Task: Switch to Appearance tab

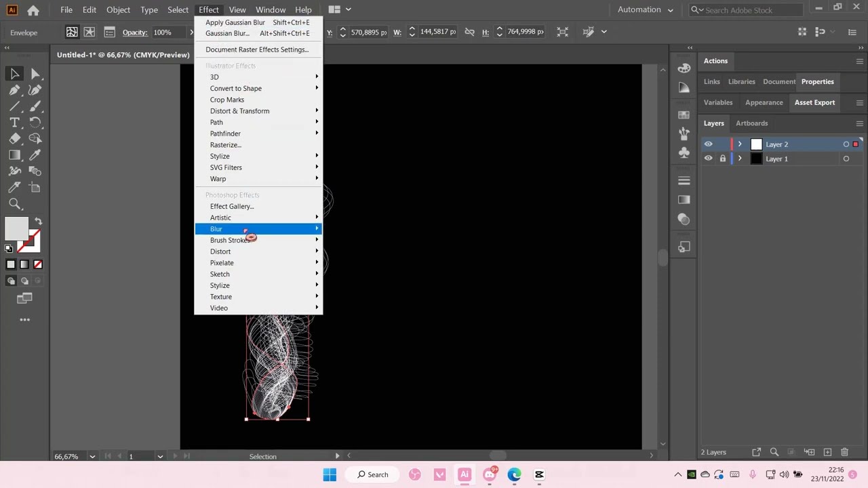Action: coord(764,102)
